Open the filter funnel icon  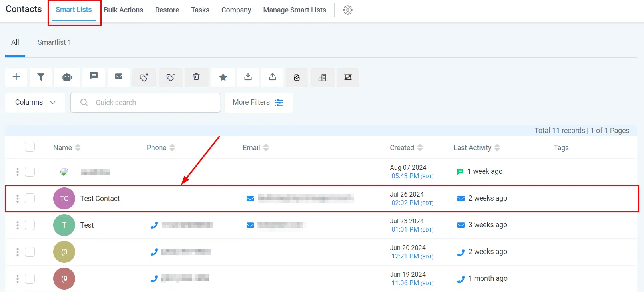[40, 77]
